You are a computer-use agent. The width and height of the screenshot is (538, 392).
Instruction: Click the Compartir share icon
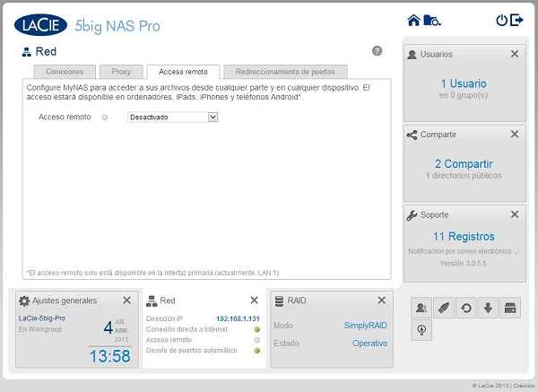point(412,135)
